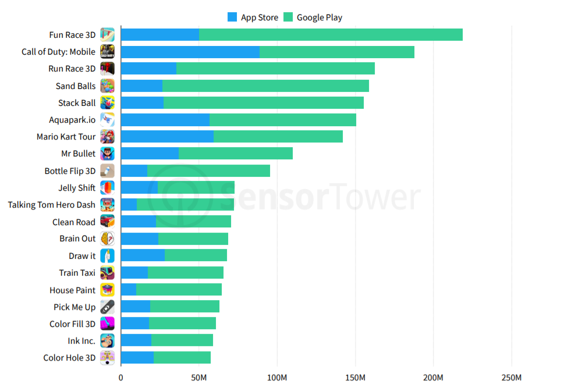Click the Google Play legend label

click(320, 17)
